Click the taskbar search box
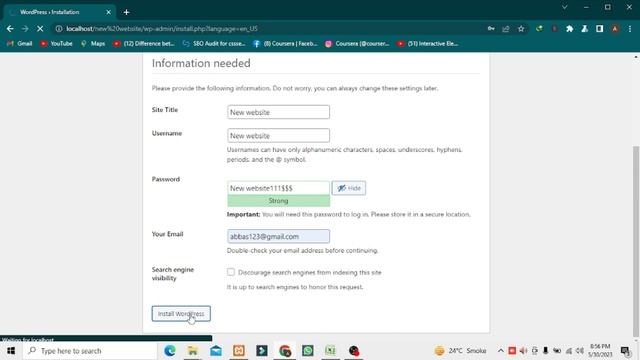 pyautogui.click(x=90, y=351)
